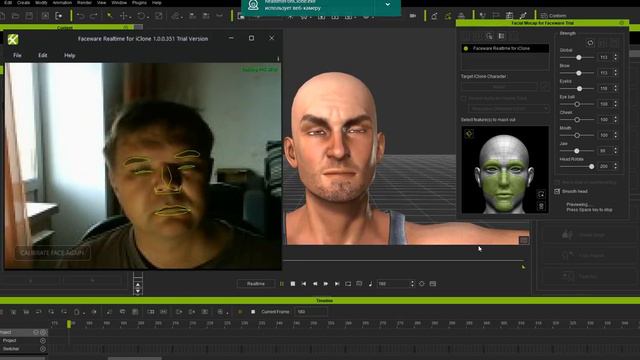Open the File menu in Faceware window
The image size is (640, 360).
[x=17, y=55]
